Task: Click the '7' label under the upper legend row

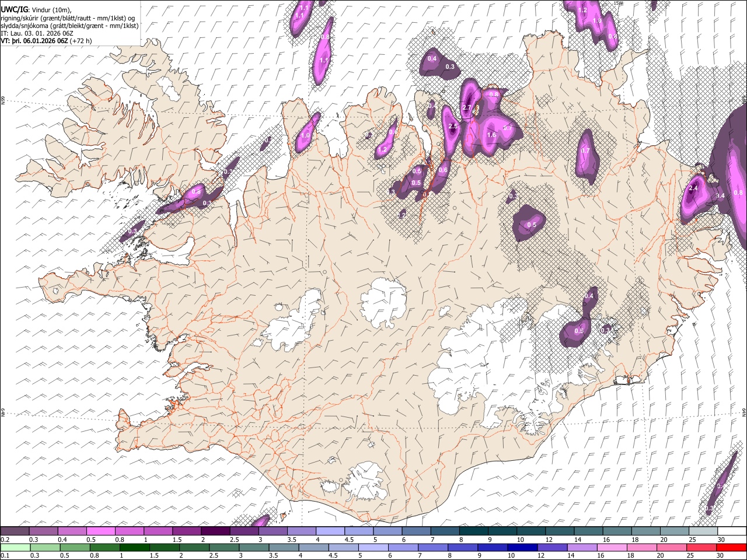Action: coord(431,540)
